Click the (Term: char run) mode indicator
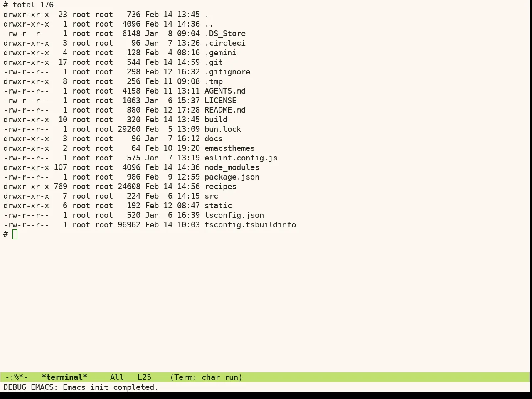Viewport: 532px width, 399px height. 206,377
